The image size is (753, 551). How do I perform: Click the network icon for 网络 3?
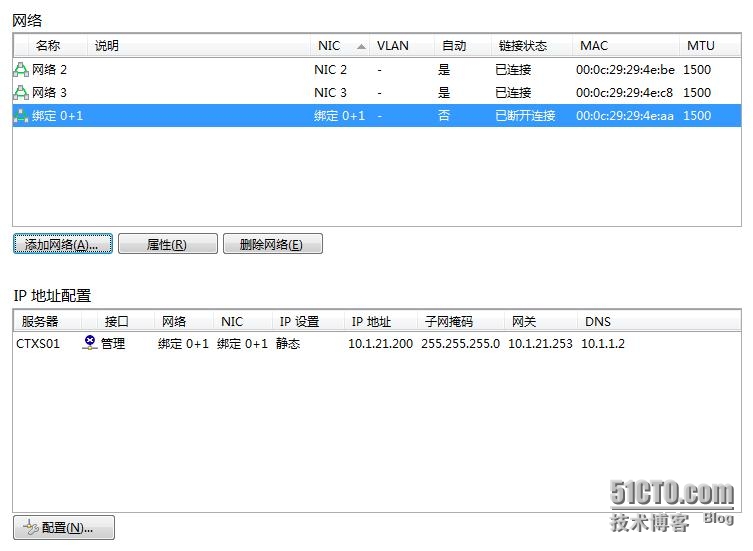21,92
